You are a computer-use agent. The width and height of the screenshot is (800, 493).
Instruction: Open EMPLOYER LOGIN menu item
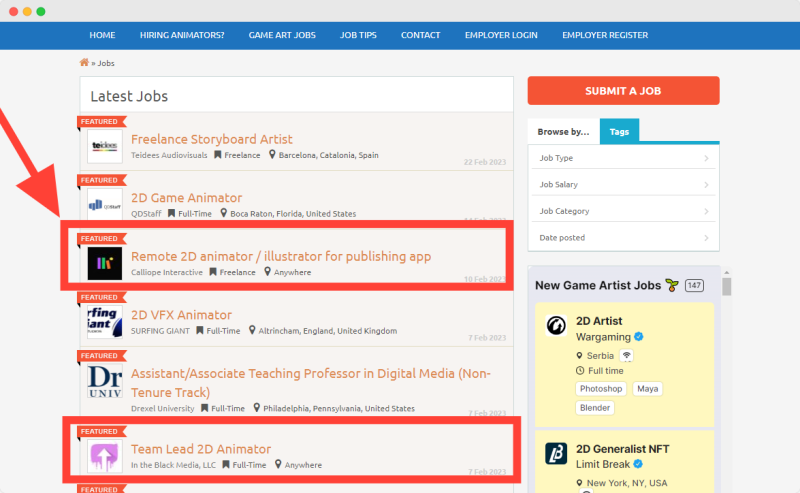501,35
